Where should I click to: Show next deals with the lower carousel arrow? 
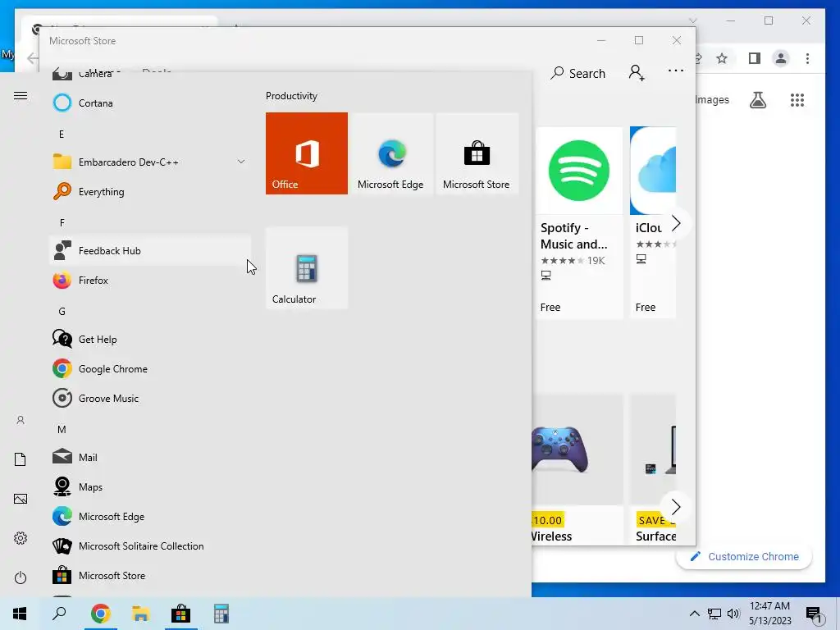(x=676, y=507)
